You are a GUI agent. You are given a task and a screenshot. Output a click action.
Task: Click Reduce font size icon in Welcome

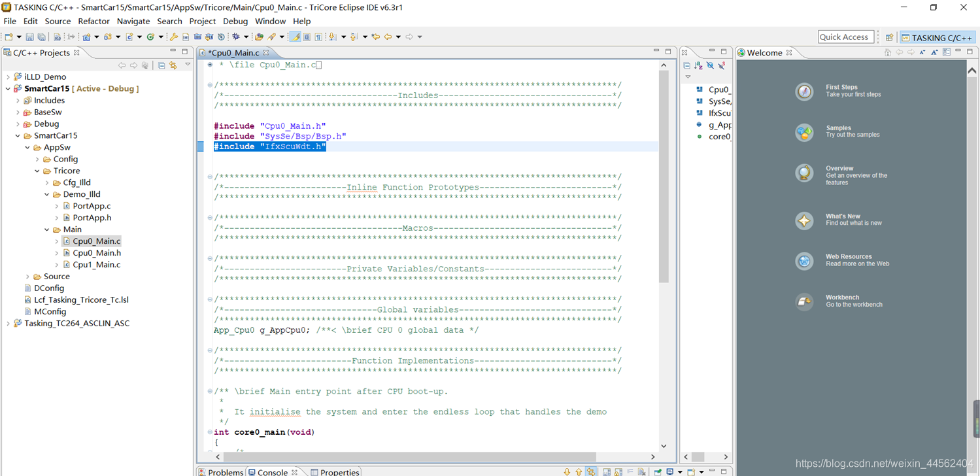(x=923, y=52)
